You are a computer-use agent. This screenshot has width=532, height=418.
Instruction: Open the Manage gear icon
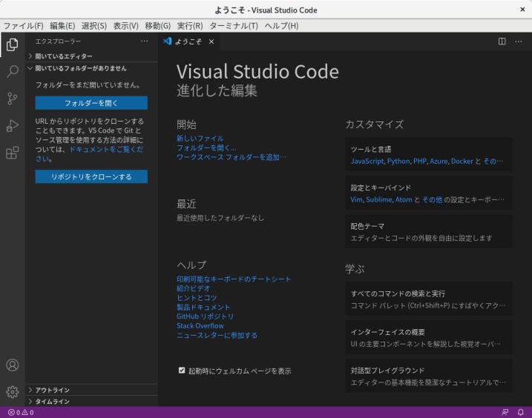[x=12, y=392]
